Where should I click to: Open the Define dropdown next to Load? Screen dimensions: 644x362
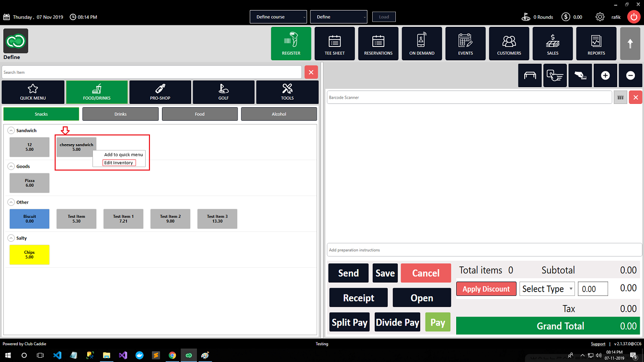339,17
